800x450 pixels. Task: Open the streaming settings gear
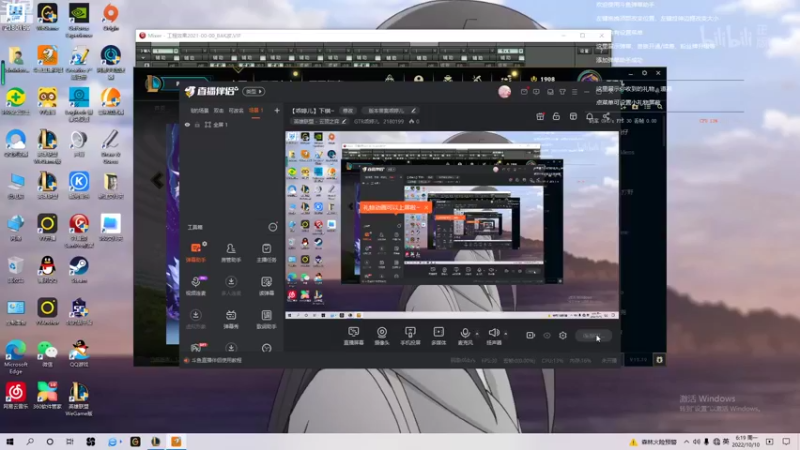coord(563,335)
